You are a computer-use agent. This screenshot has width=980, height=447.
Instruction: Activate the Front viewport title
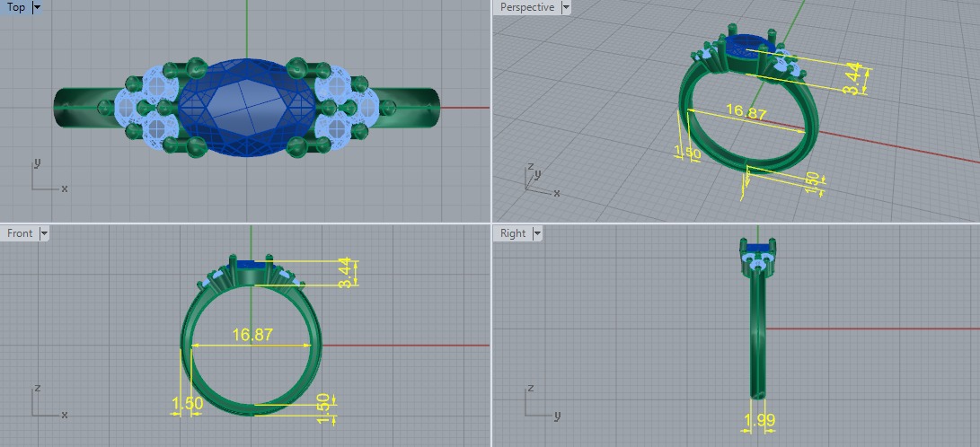(x=20, y=233)
